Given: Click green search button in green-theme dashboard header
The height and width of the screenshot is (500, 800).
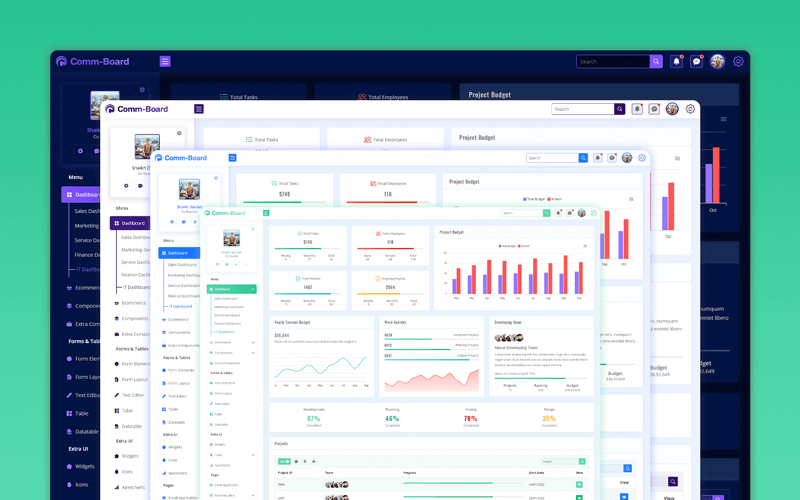Looking at the screenshot, I should click(546, 213).
